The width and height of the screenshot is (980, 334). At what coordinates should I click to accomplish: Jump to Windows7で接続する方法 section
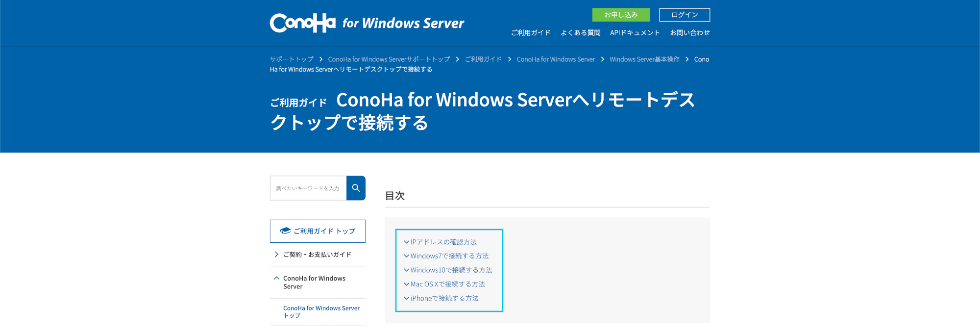pyautogui.click(x=449, y=256)
